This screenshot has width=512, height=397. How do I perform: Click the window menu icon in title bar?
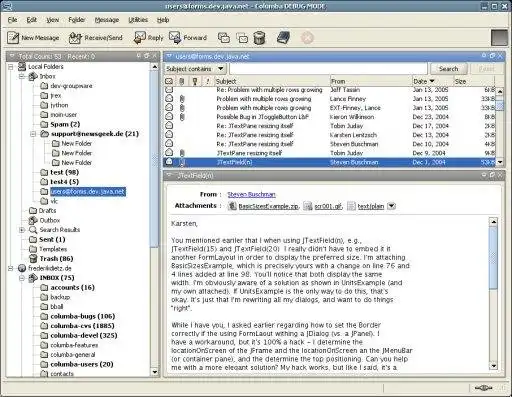click(x=8, y=6)
